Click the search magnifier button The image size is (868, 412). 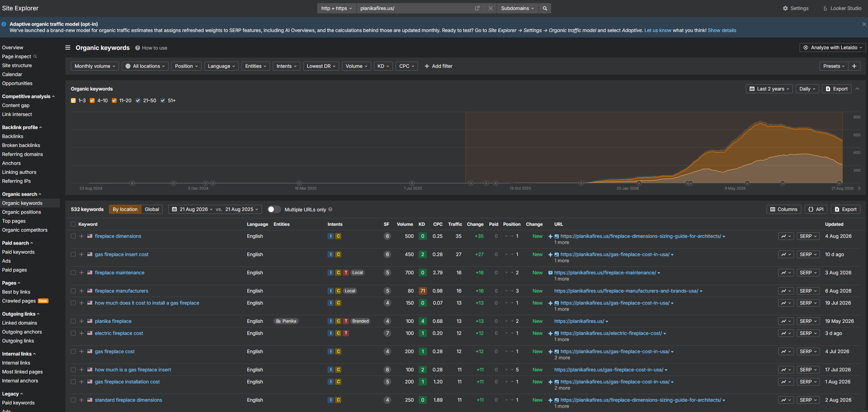(545, 8)
